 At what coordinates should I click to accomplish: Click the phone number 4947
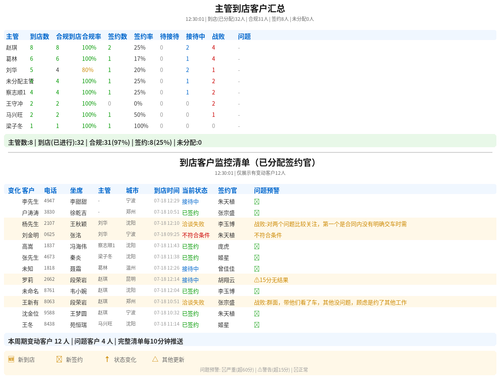[x=49, y=201]
